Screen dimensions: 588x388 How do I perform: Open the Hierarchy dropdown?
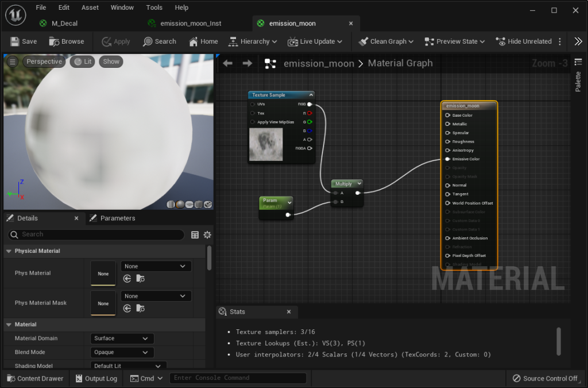coord(253,41)
